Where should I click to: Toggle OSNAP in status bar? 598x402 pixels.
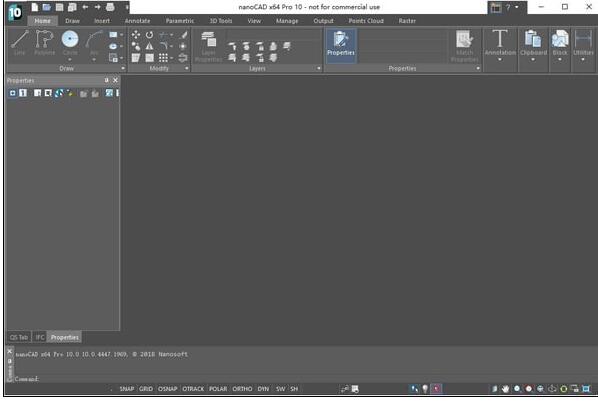[167, 389]
